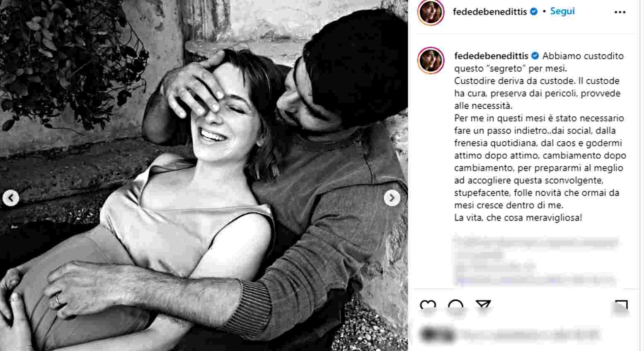Click blurred hashtag text below caption
Screen dimensions: 644x351
click(x=536, y=261)
